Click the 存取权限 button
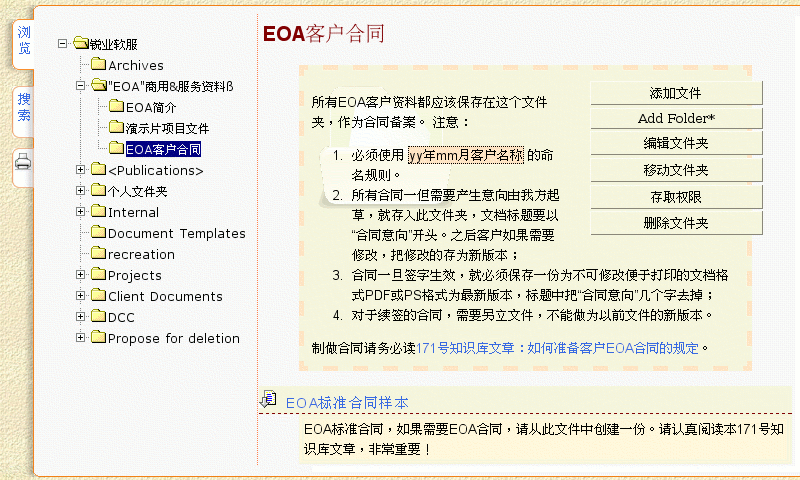Viewport: 800px width, 480px height. click(676, 197)
